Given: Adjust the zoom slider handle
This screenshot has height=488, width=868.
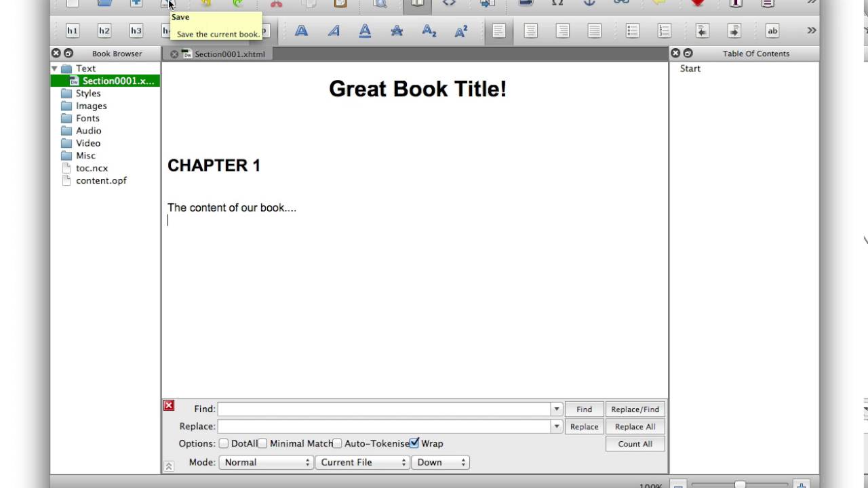Looking at the screenshot, I should click(x=740, y=485).
